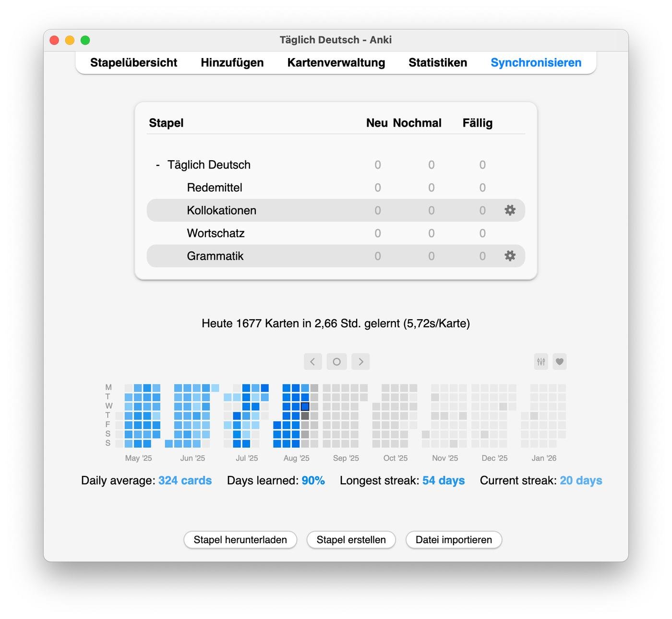672x619 pixels.
Task: Open options gear for Grammatik deck
Action: pos(510,256)
